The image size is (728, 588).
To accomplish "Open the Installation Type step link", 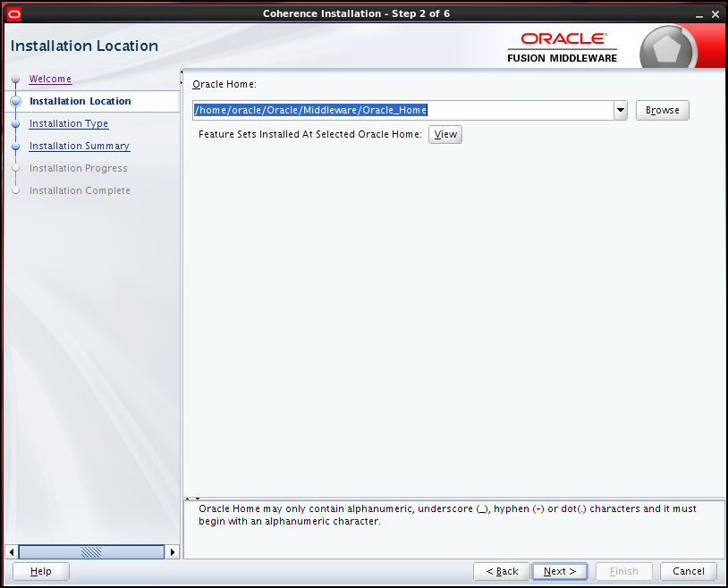I will pos(69,123).
